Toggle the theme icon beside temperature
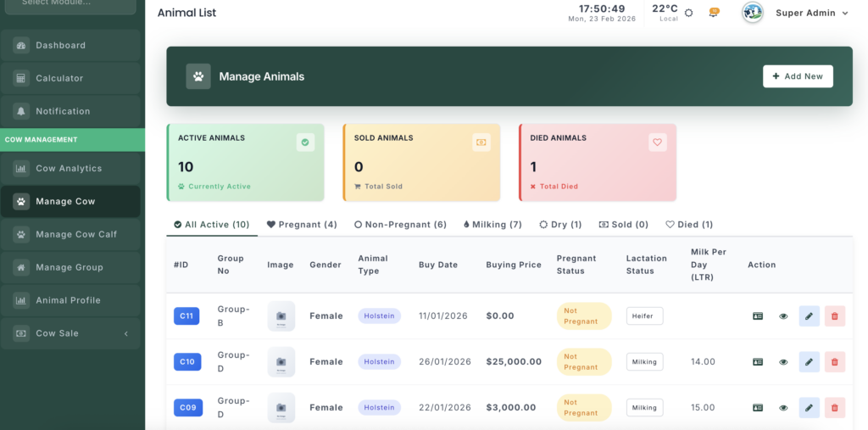This screenshot has width=868, height=430. coord(688,13)
